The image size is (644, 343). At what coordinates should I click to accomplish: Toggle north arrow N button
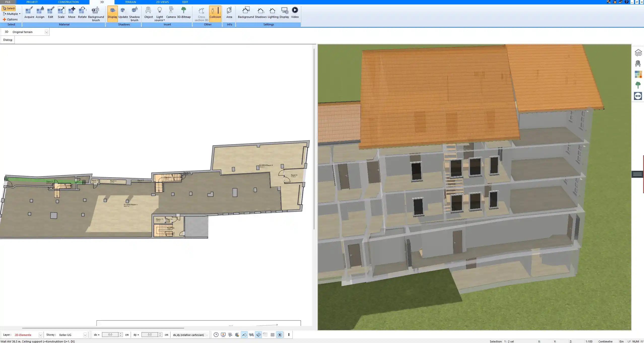click(280, 335)
